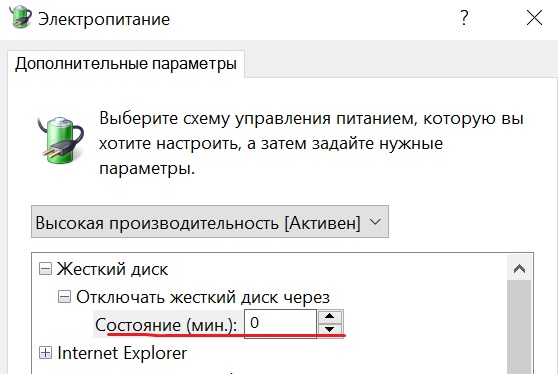Increase minutes with the spinner up arrow
Viewport: 558px width, 374px height.
coord(330,316)
